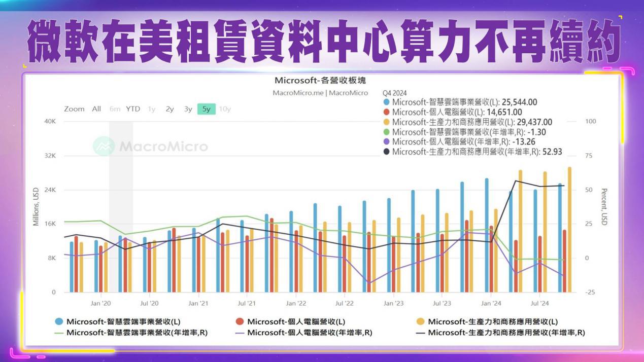Click the MacroMicro watermark logo icon
Screen dimensions: 644x362
(x=104, y=146)
